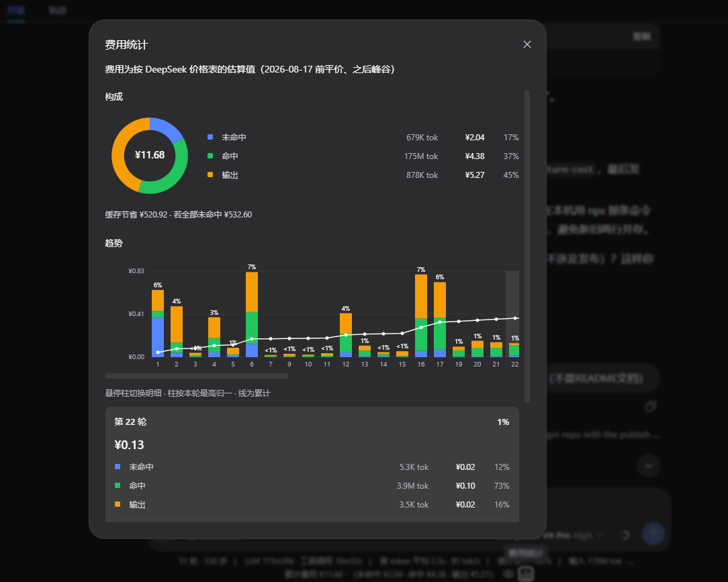Click the 679K tok value

[x=422, y=138]
